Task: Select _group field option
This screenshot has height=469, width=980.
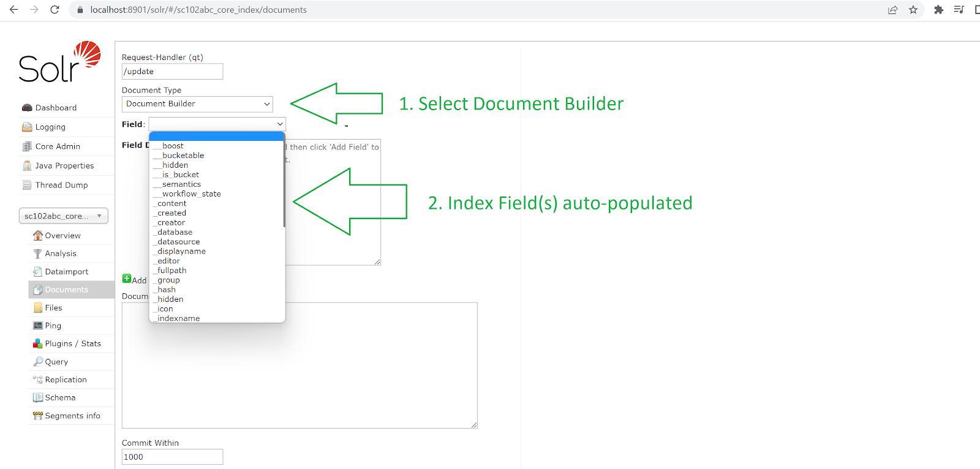Action: tap(217, 280)
